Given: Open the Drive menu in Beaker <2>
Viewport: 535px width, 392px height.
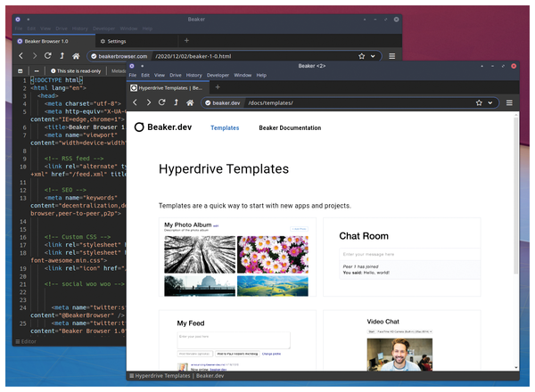Looking at the screenshot, I should pos(176,75).
